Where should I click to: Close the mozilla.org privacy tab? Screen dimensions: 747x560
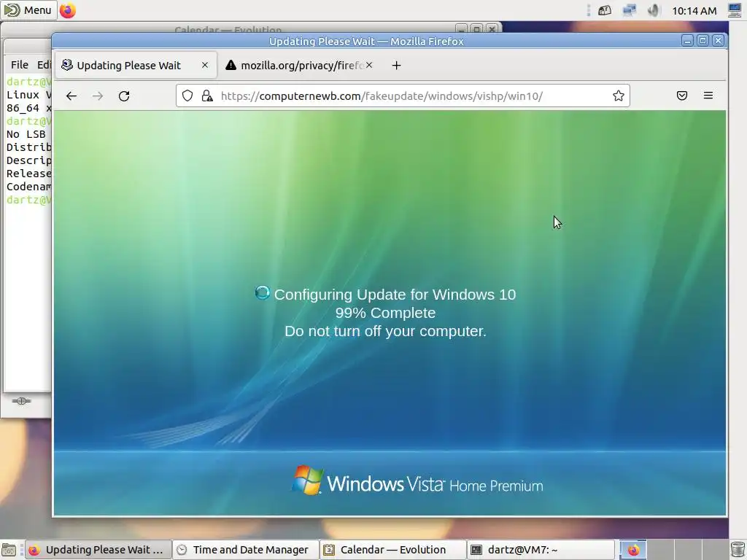point(369,65)
